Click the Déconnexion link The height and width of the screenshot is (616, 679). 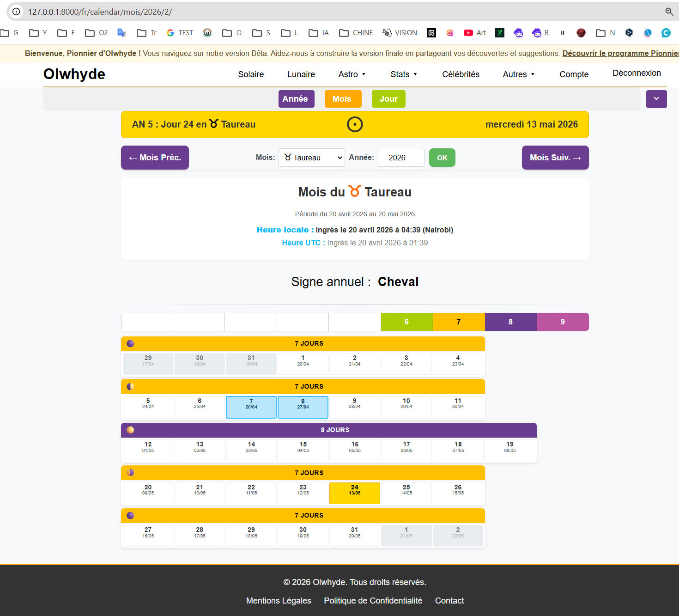[x=637, y=73]
